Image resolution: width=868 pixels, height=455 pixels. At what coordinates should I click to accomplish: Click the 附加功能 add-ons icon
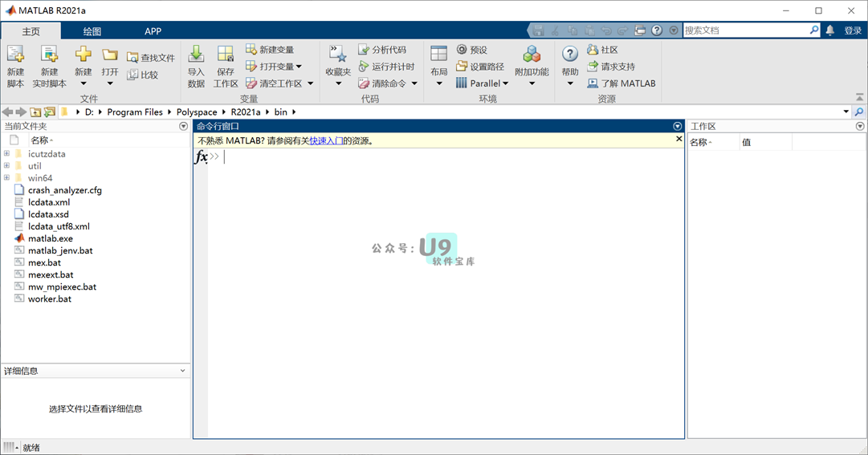click(532, 55)
